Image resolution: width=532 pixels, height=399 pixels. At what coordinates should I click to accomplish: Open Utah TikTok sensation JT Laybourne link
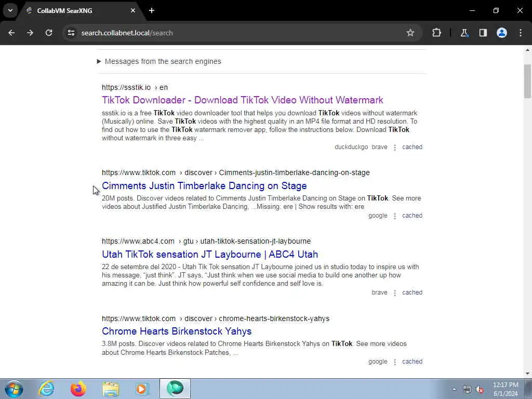tap(210, 254)
